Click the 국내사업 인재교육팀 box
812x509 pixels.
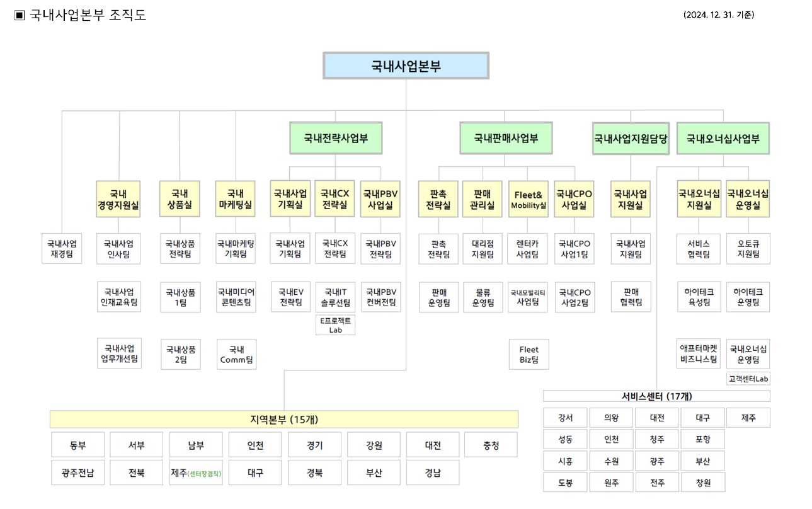[x=118, y=297]
